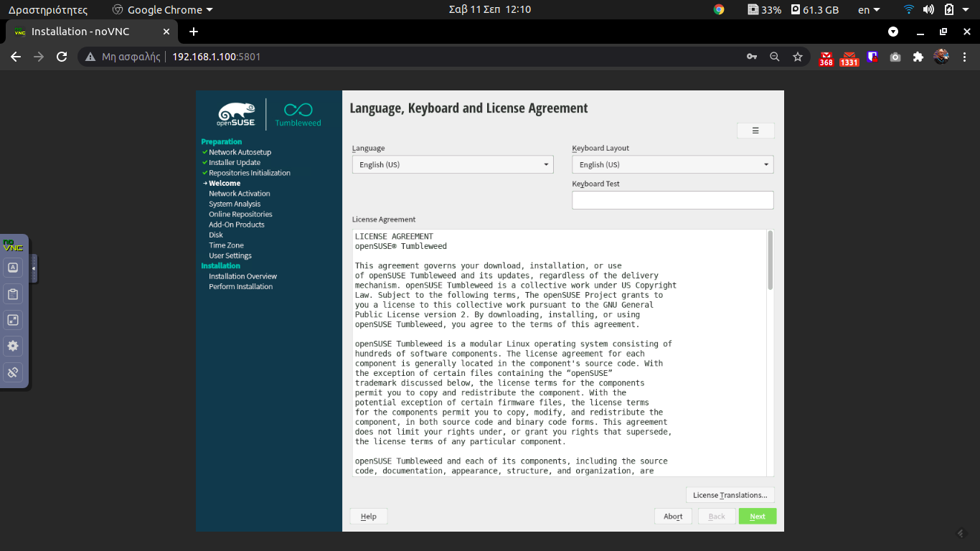Image resolution: width=980 pixels, height=551 pixels.
Task: Open the noVNC clipboard panel
Action: [x=13, y=294]
